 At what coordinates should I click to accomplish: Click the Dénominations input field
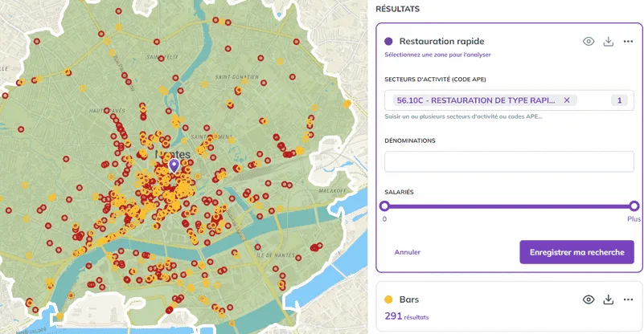[509, 161]
